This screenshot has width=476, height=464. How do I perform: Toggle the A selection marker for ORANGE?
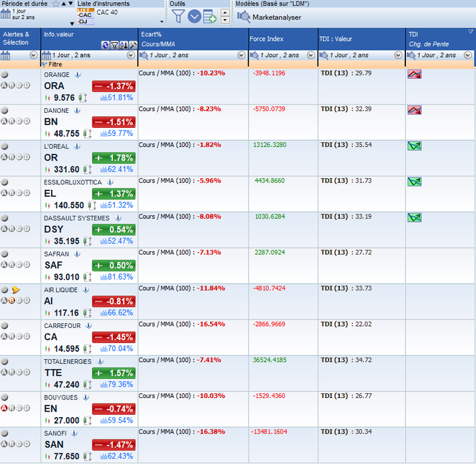4,85
